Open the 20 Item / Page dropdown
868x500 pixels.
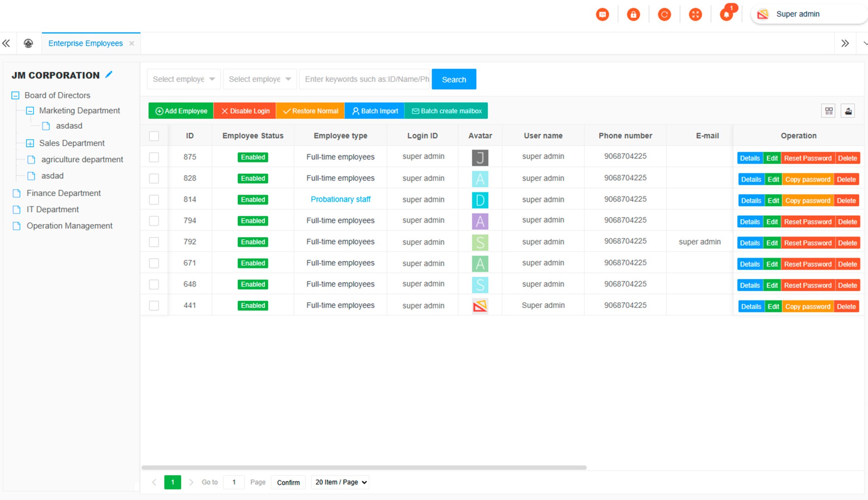pos(339,482)
